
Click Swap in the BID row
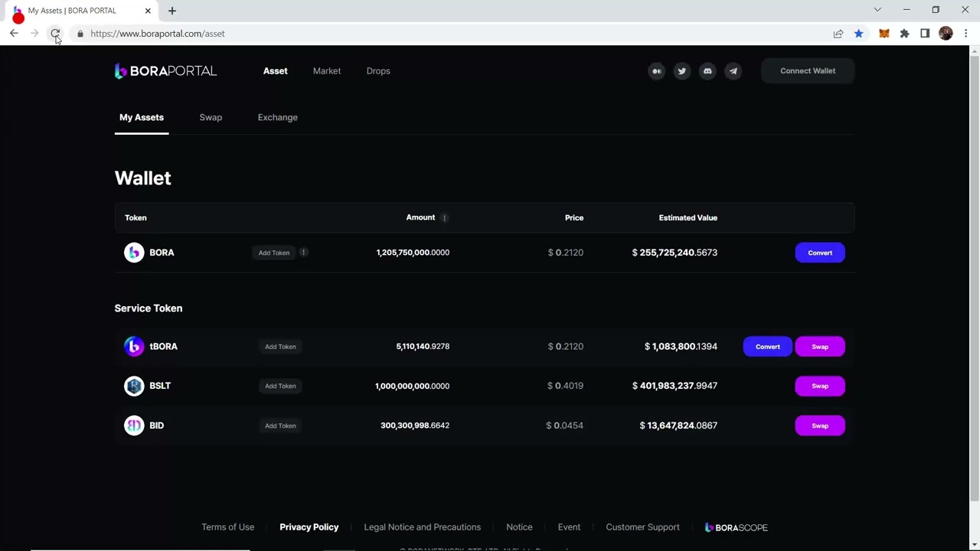[x=820, y=425]
